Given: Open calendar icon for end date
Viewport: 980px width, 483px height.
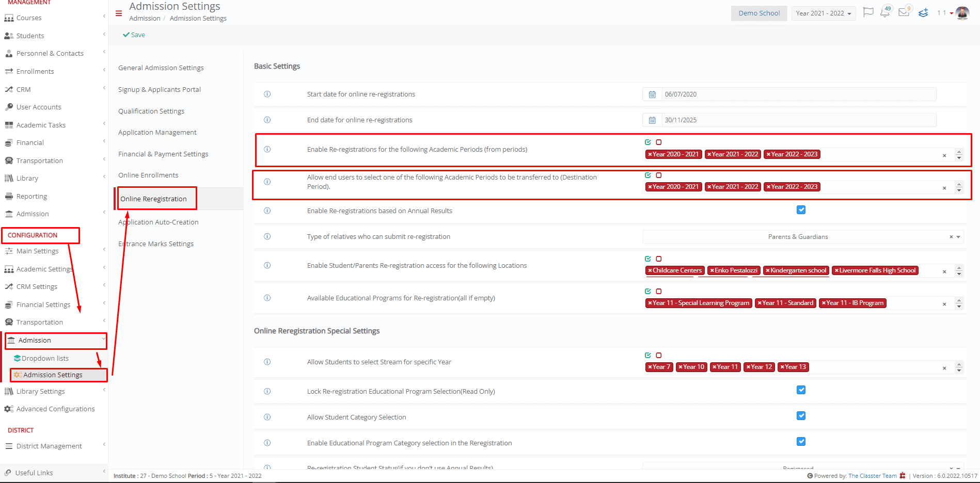Looking at the screenshot, I should (x=652, y=120).
